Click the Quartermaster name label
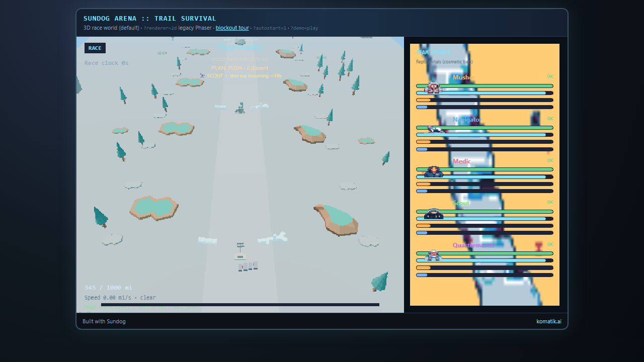Image resolution: width=644 pixels, height=362 pixels. [473, 245]
